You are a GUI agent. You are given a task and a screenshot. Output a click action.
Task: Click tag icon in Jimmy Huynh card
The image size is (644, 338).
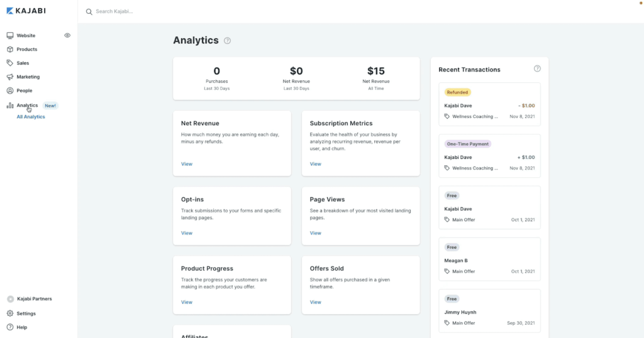[x=447, y=323]
